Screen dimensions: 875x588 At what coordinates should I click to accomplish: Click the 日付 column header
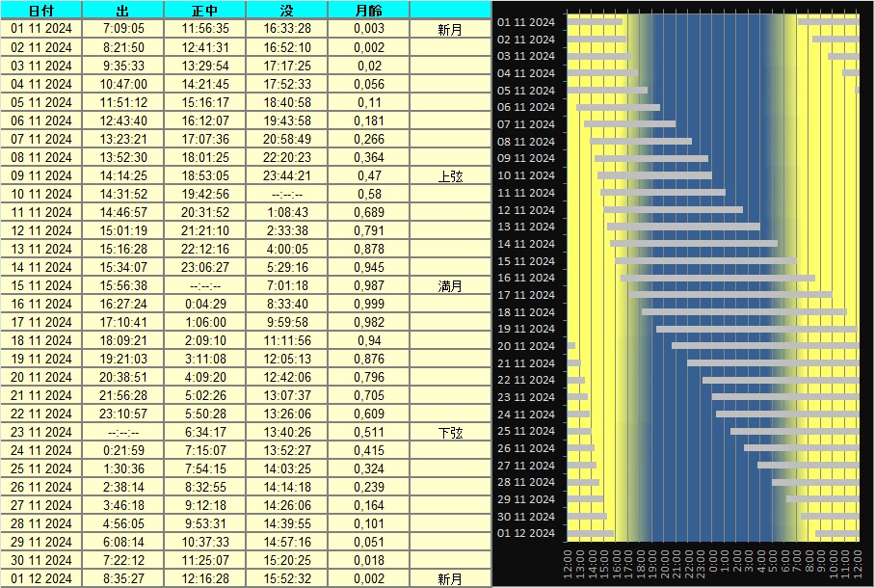coord(41,11)
